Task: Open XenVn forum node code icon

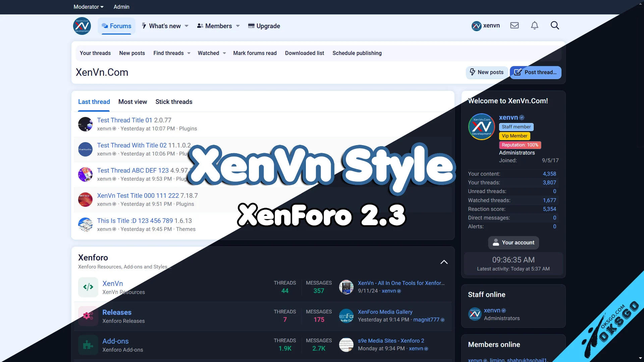Action: click(88, 287)
